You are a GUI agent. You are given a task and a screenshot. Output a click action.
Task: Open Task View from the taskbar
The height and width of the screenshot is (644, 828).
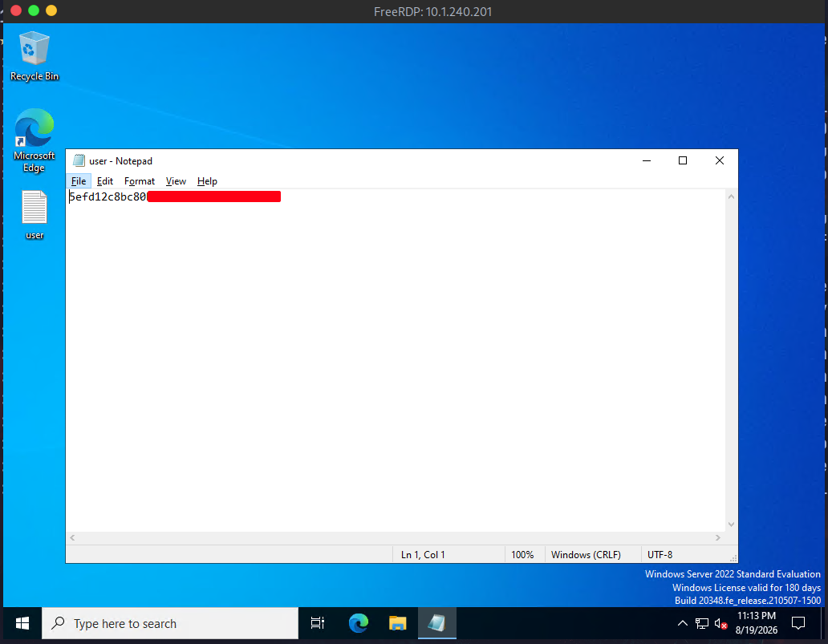tap(318, 623)
